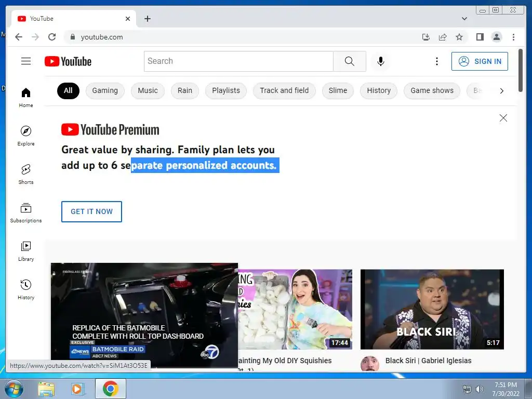Open the tab search dropdown
The width and height of the screenshot is (532, 399).
(x=464, y=19)
